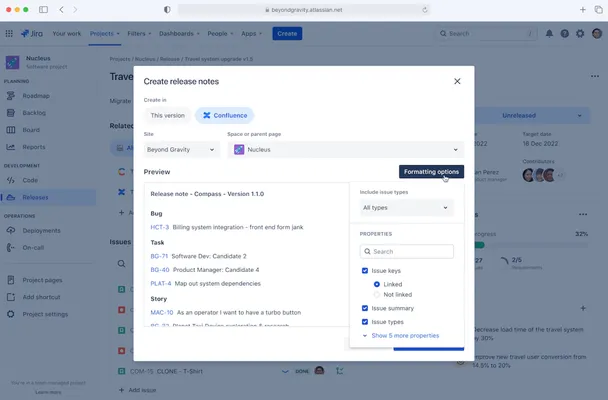Click the Nucleus project avatar in sidebar

pos(12,62)
